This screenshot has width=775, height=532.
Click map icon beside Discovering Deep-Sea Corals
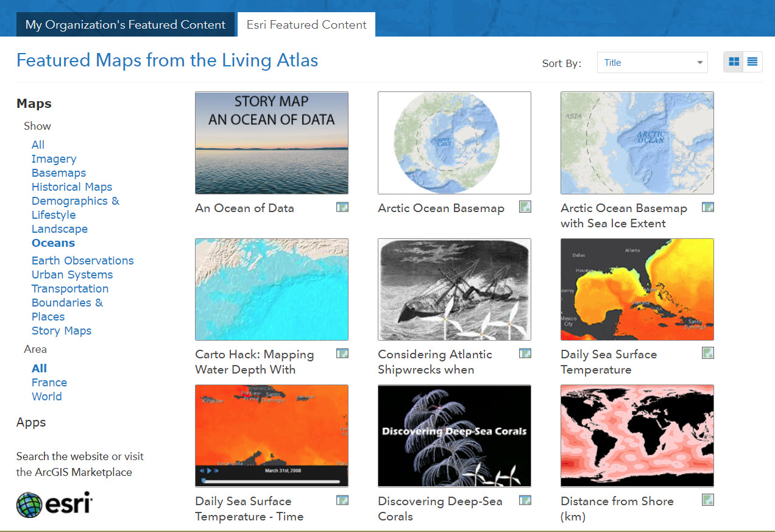point(525,500)
